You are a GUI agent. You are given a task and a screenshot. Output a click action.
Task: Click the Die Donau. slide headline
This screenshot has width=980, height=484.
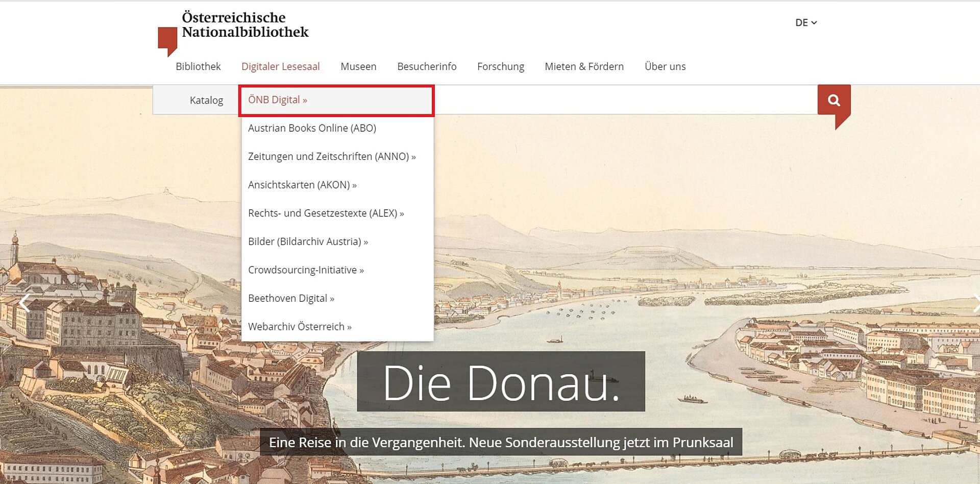501,381
